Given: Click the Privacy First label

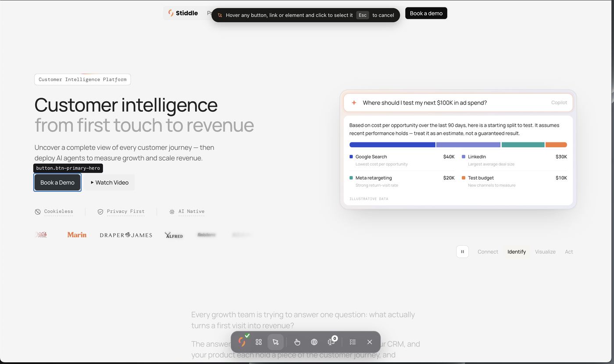Looking at the screenshot, I should point(125,212).
